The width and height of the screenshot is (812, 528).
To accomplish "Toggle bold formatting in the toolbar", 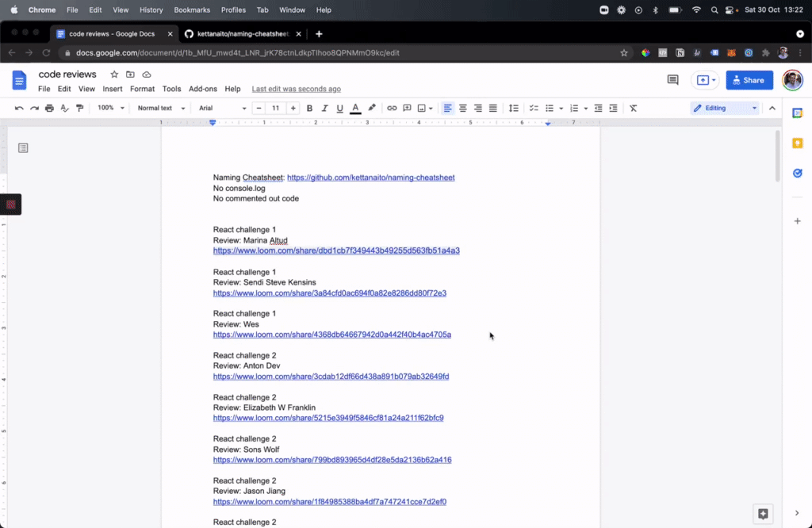I will (309, 108).
